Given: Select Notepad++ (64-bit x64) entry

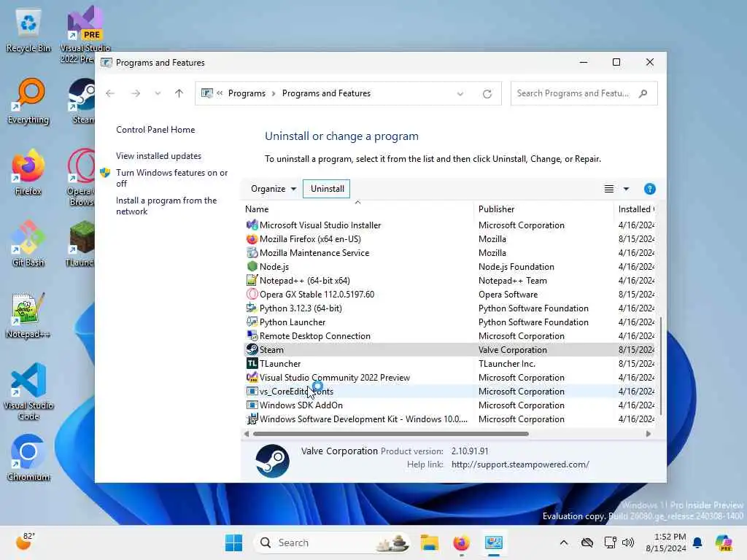Looking at the screenshot, I should pyautogui.click(x=449, y=281).
